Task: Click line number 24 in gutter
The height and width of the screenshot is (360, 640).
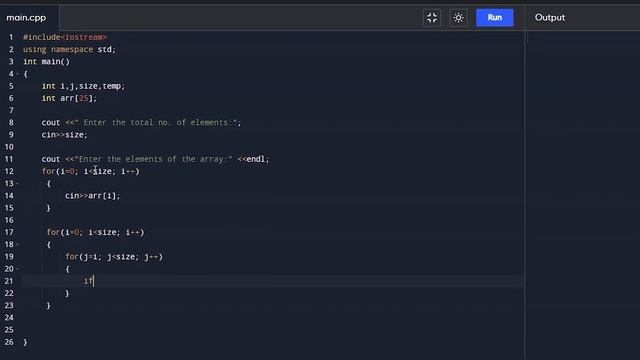Action: pyautogui.click(x=9, y=318)
